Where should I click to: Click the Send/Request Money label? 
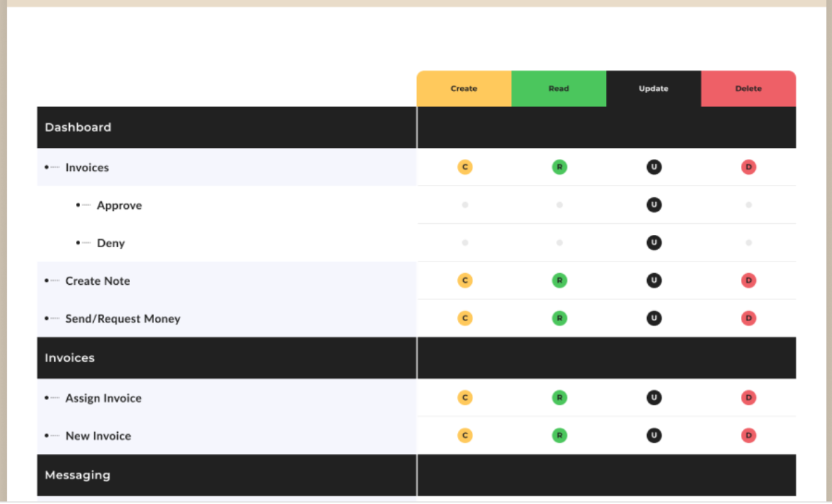(x=123, y=318)
